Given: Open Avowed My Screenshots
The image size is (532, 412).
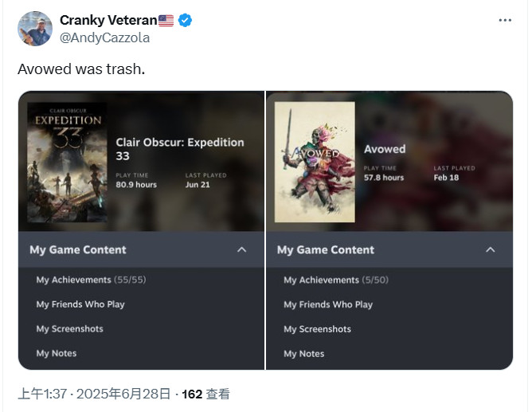Looking at the screenshot, I should [318, 329].
